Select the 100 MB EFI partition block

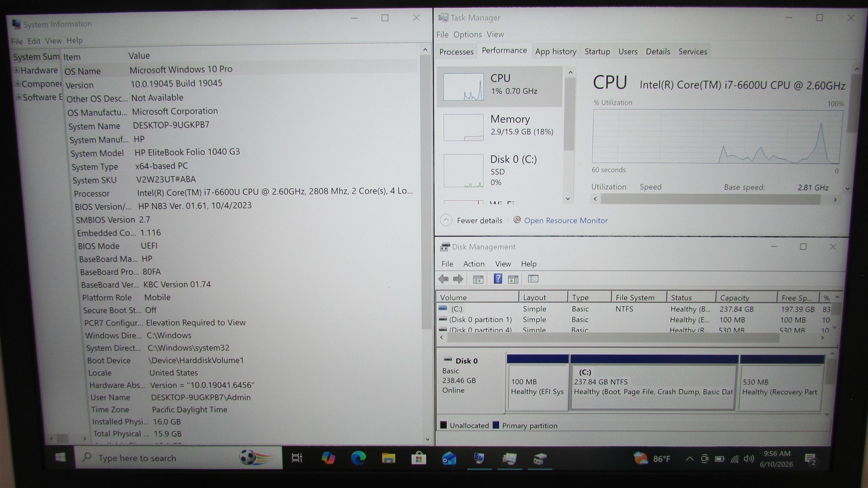(x=538, y=383)
